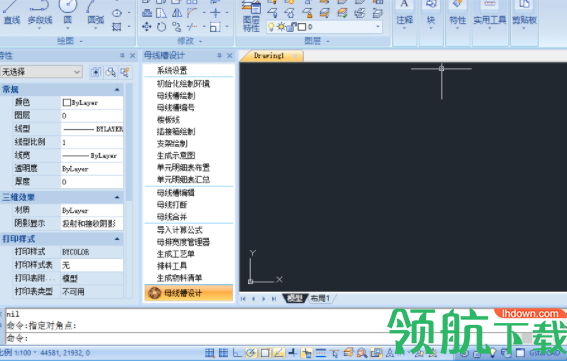The width and height of the screenshot is (567, 361).
Task: Choose 生成物料清单 from the list
Action: coord(179,278)
